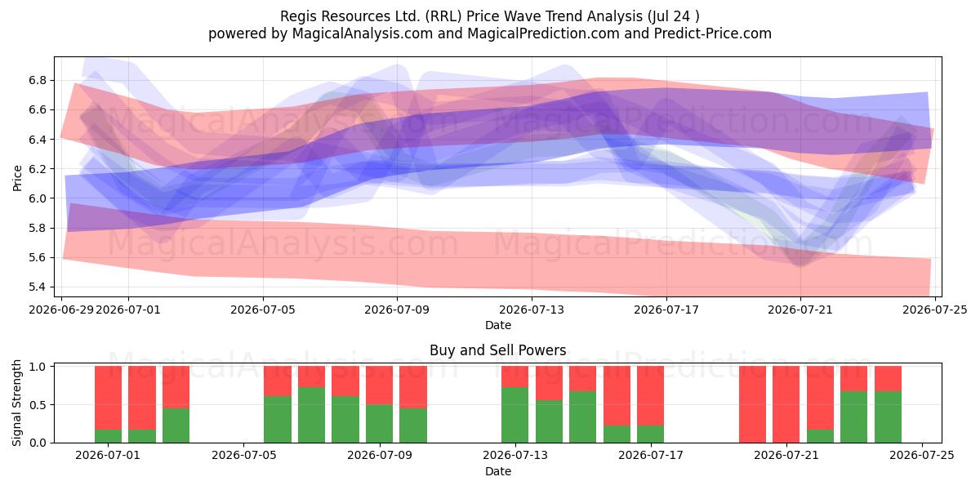Screen dimensions: 980x490
Task: Click the 'Date' label under the price chart
Action: pyautogui.click(x=498, y=325)
